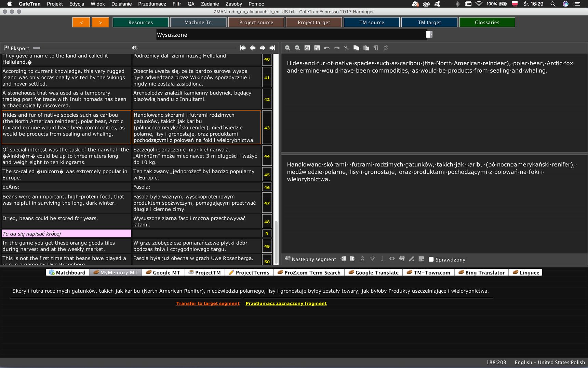Jump to the last segment arrow icon
Image resolution: width=588 pixels, height=368 pixels.
[272, 48]
